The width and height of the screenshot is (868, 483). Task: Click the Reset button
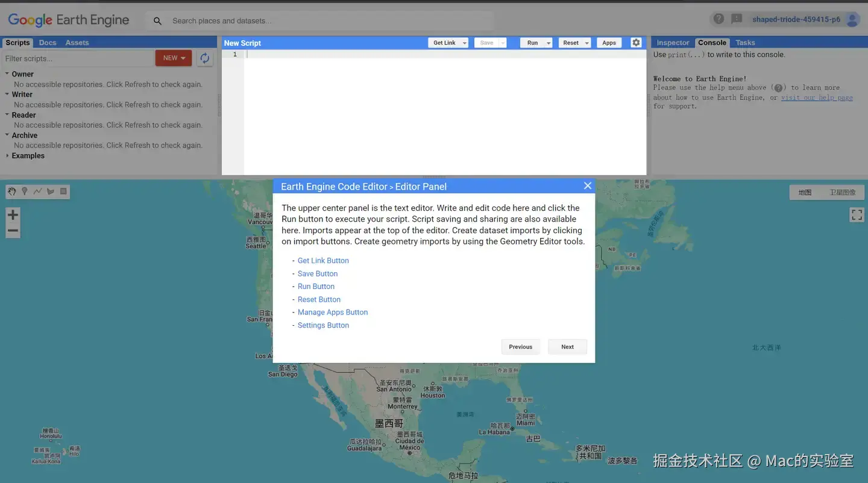pos(570,43)
